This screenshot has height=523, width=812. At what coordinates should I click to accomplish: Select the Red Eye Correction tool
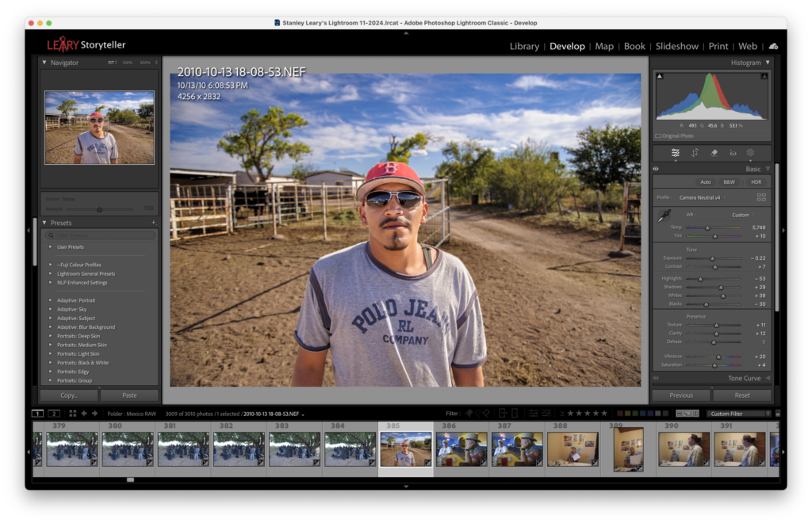pos(733,153)
